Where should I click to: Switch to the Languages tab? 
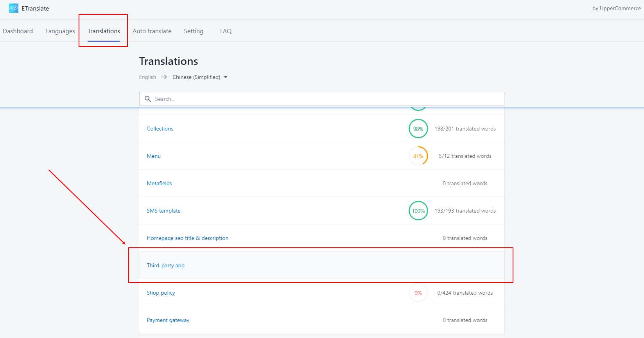click(60, 31)
